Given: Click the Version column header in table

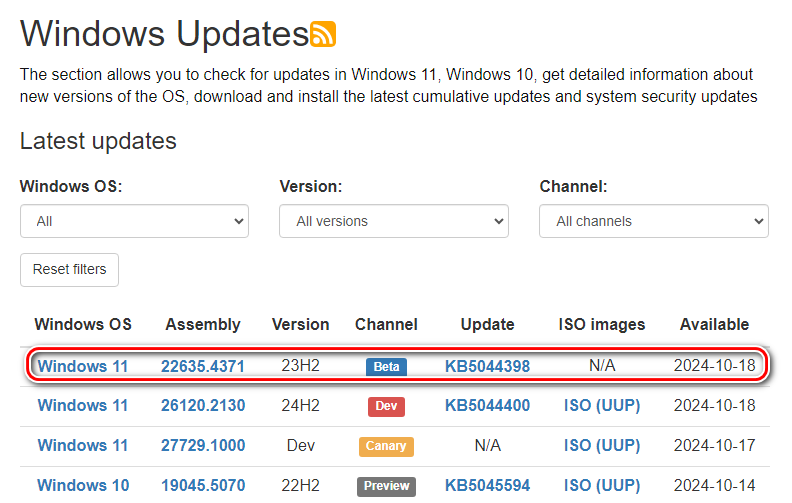Looking at the screenshot, I should [x=301, y=324].
